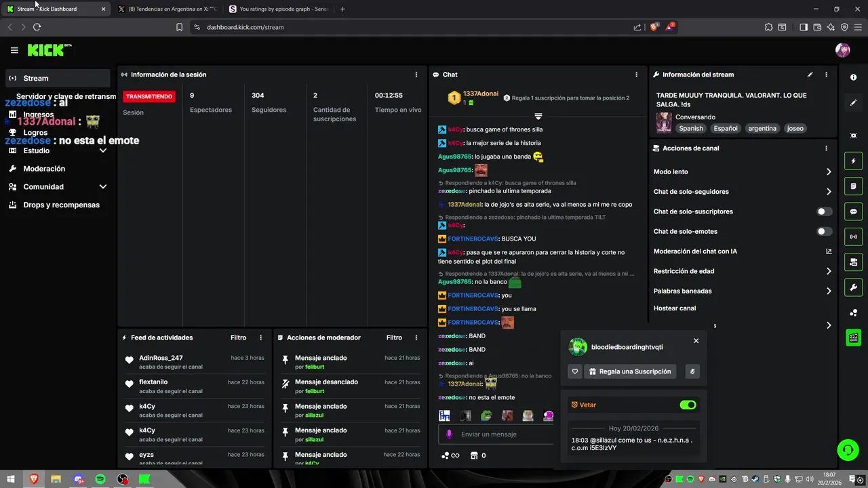
Task: Reload the dashboard page
Action: [37, 27]
